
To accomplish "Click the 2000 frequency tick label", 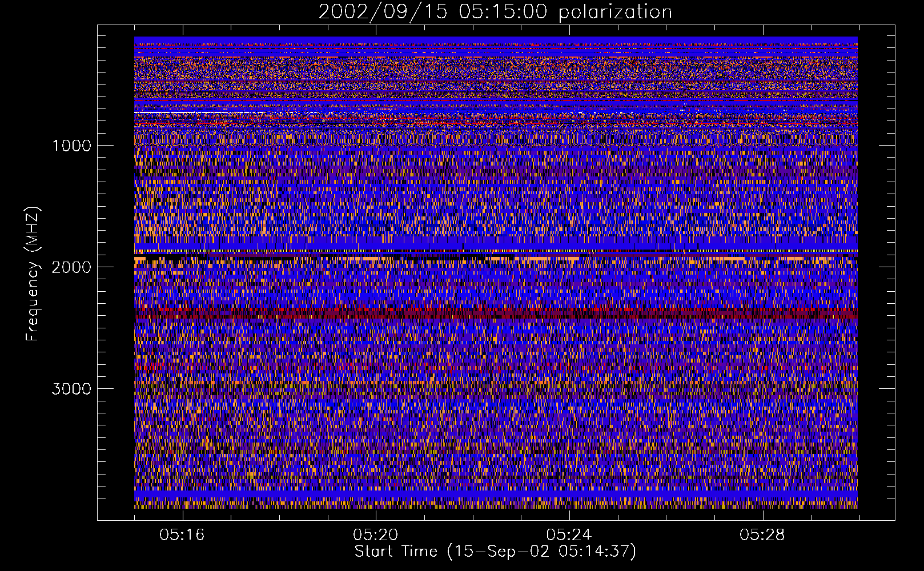I will tap(71, 267).
